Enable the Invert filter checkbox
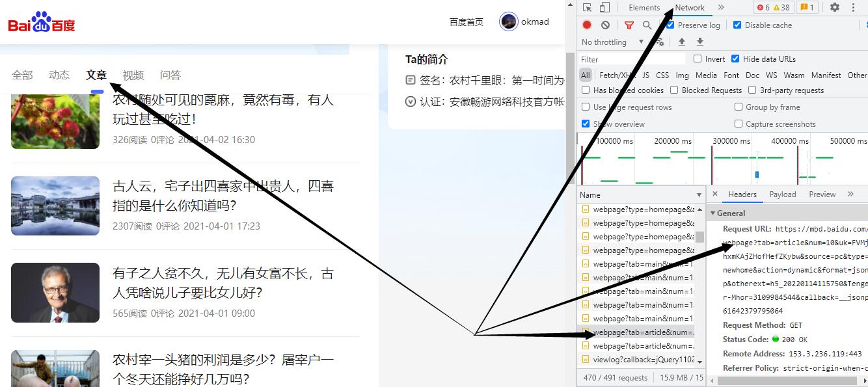868x387 pixels. [x=698, y=59]
